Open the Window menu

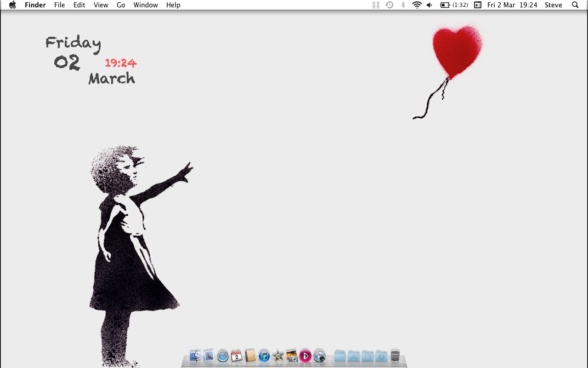146,5
